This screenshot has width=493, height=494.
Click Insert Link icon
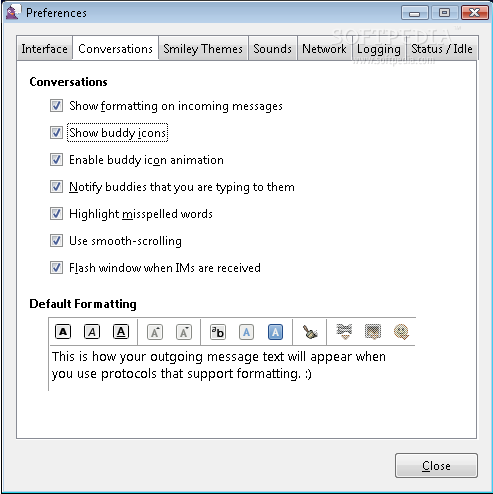(344, 332)
